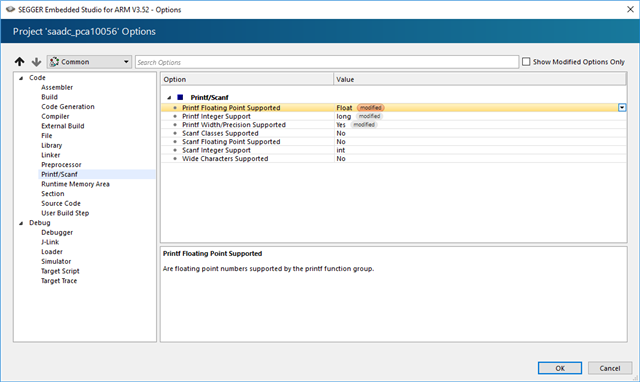Image resolution: width=640 pixels, height=382 pixels.
Task: Select Printf Integer Support row
Action: [x=393, y=116]
